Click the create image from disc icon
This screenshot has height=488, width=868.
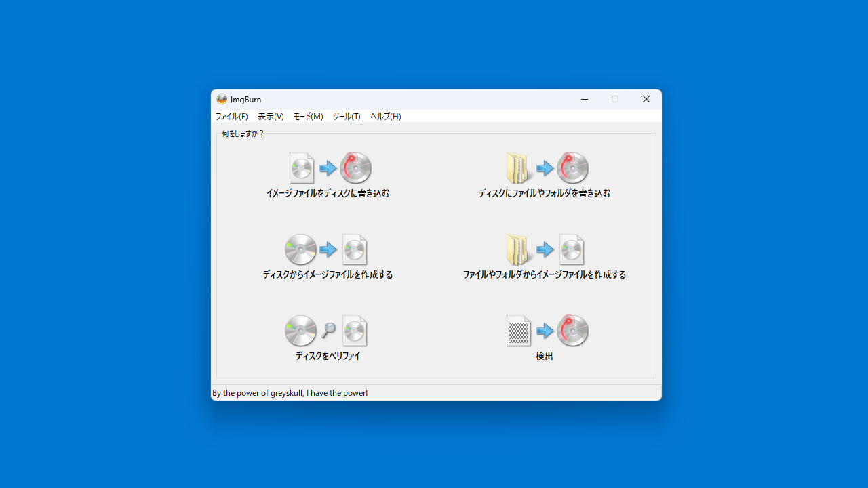[x=326, y=249]
